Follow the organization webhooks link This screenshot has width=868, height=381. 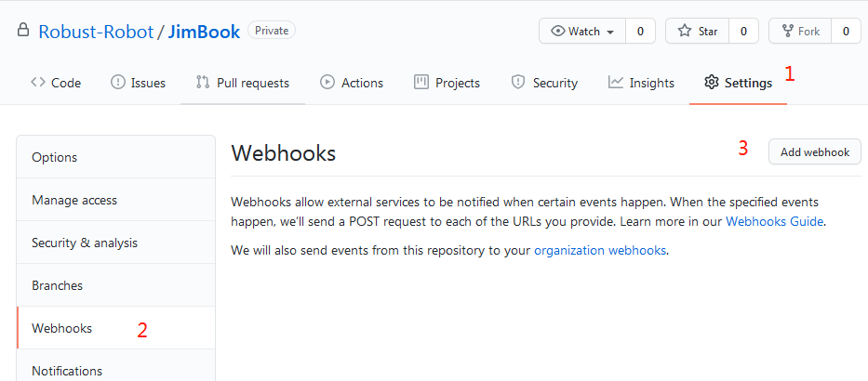tap(599, 251)
